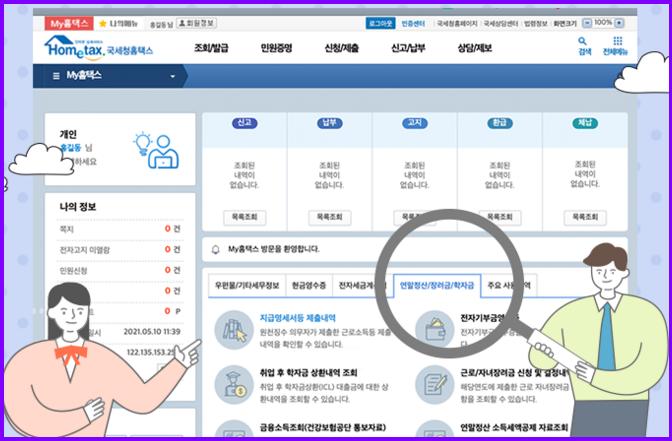Open the 민원증명 menu
Image resolution: width=672 pixels, height=441 pixels.
[x=276, y=48]
